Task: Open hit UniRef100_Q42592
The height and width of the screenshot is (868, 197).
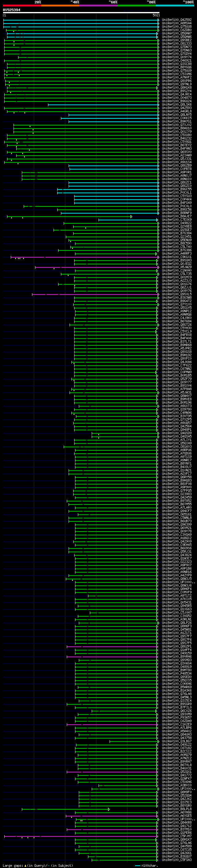Action: [176, 20]
